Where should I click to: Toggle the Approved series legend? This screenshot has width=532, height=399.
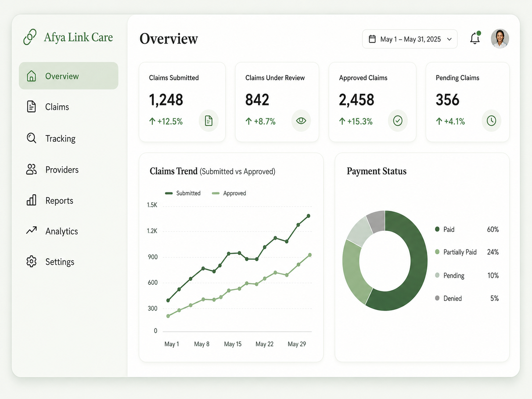229,193
